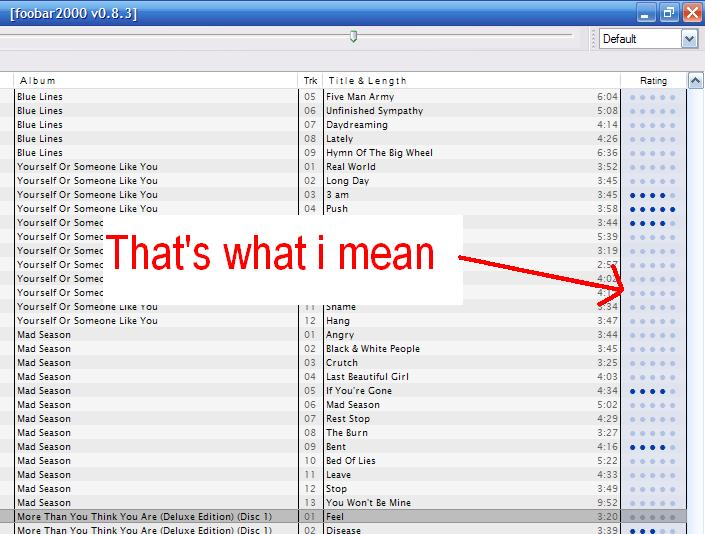
Task: Select the track Daydreaming
Action: (x=357, y=125)
